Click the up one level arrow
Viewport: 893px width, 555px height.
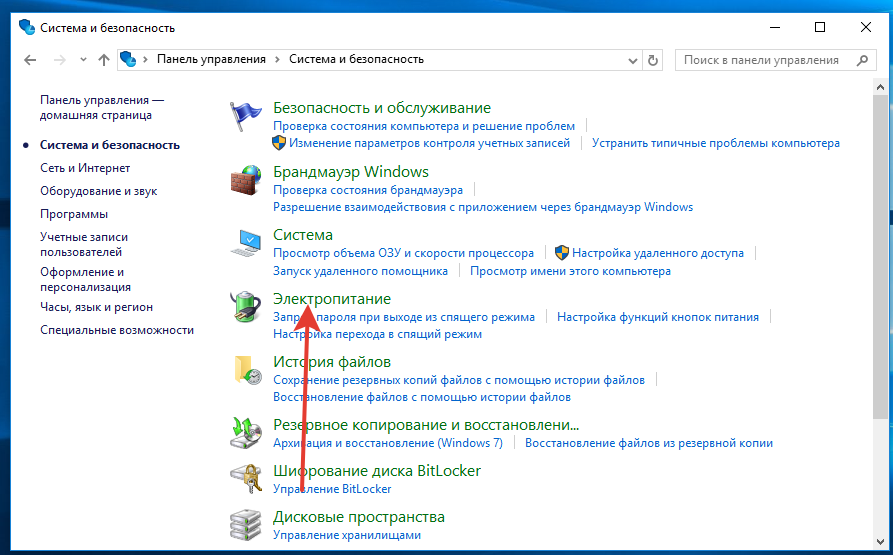click(104, 60)
